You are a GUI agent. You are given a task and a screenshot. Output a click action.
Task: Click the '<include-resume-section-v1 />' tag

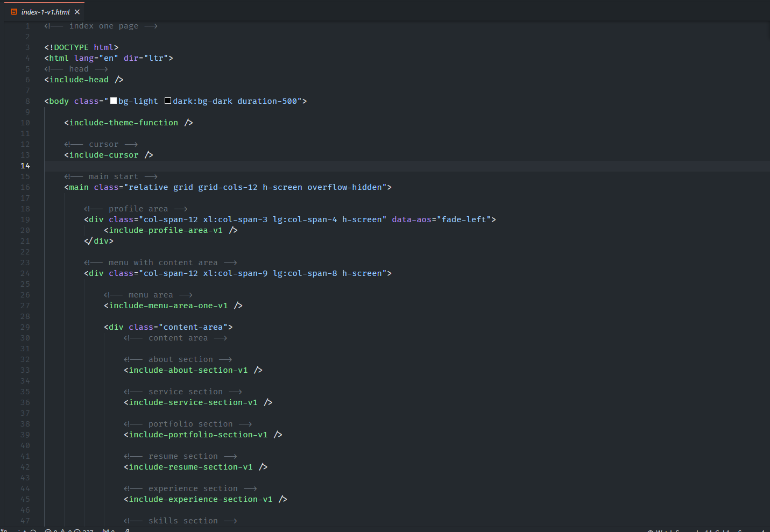pos(196,467)
